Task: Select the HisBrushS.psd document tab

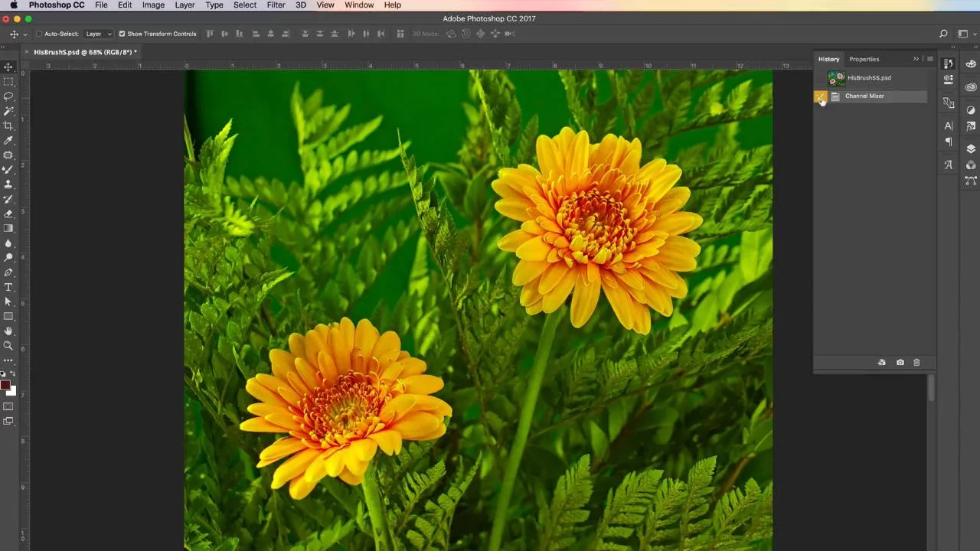Action: tap(85, 52)
